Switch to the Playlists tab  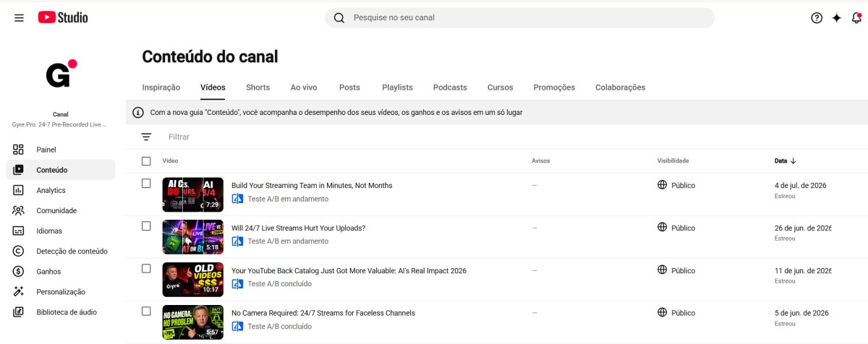[397, 87]
